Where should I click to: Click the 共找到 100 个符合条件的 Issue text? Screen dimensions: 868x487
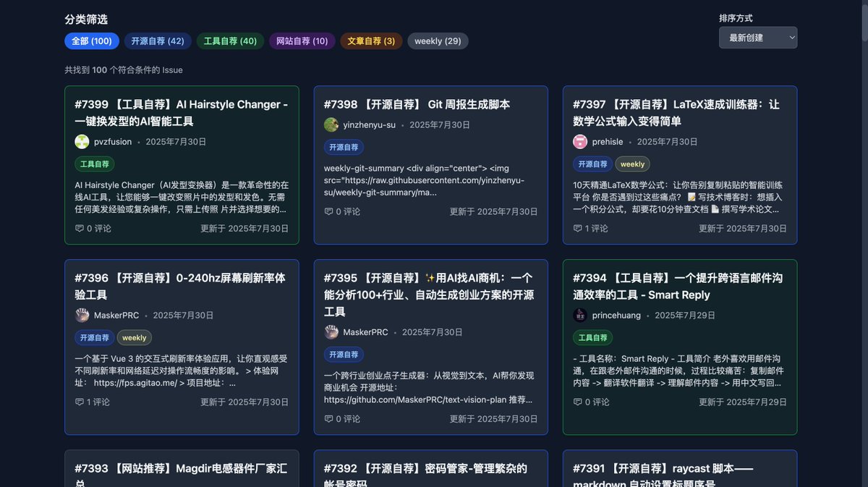click(124, 70)
